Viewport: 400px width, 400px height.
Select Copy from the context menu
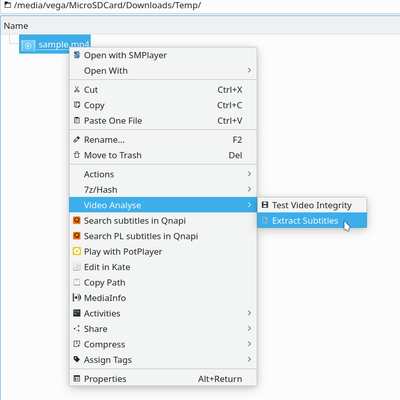click(163, 105)
